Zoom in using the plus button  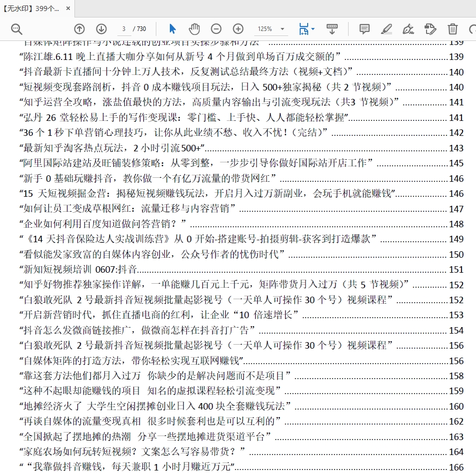coord(238,29)
